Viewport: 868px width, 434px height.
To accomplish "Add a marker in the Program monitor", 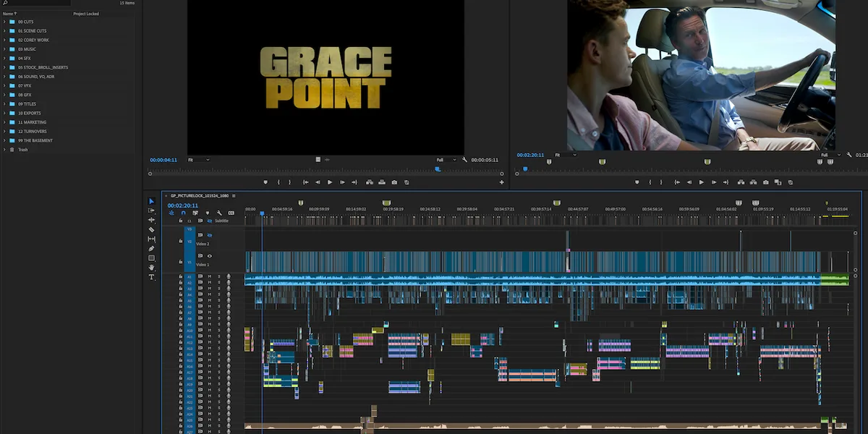I will pos(637,182).
